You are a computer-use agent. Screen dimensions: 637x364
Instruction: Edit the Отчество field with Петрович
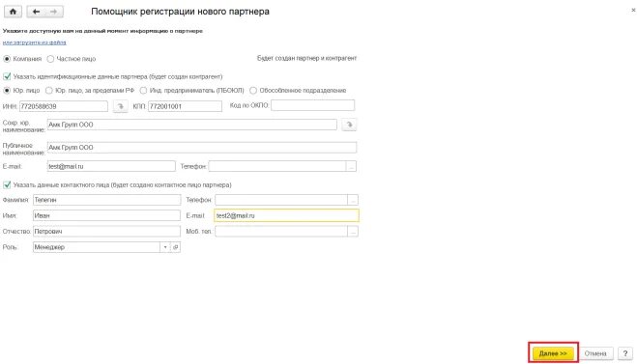[x=107, y=232]
